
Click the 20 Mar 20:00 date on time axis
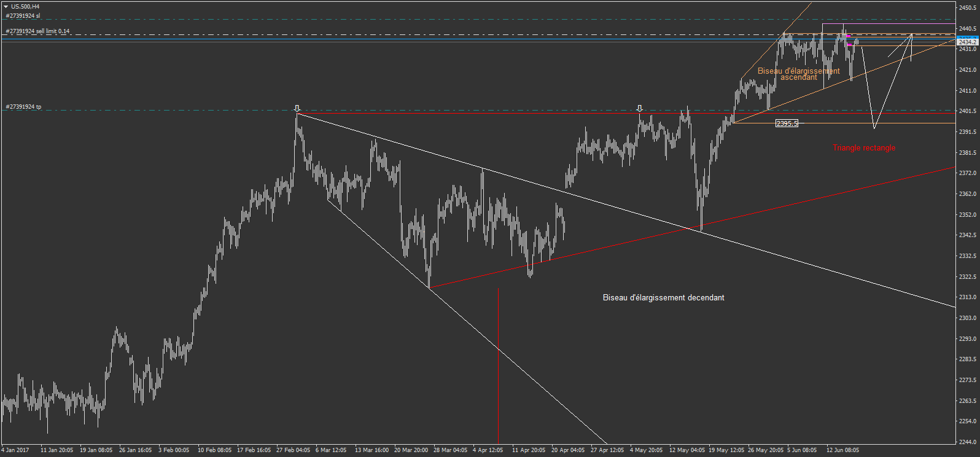(411, 450)
